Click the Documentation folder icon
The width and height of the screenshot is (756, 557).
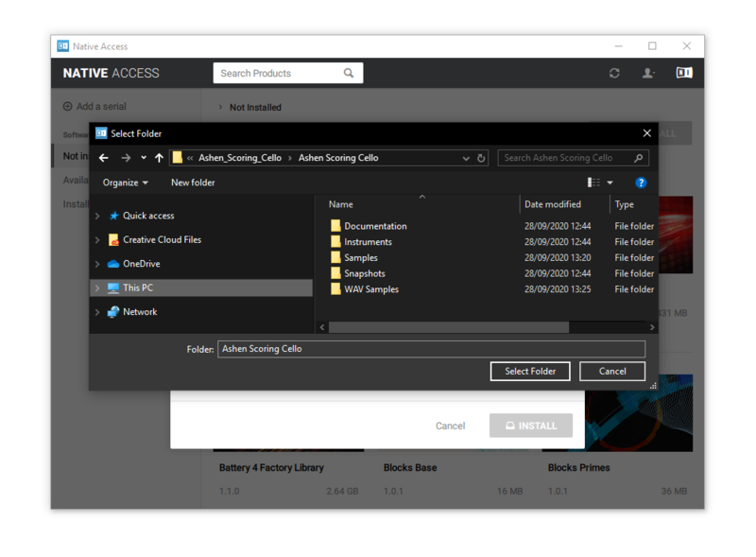click(335, 225)
